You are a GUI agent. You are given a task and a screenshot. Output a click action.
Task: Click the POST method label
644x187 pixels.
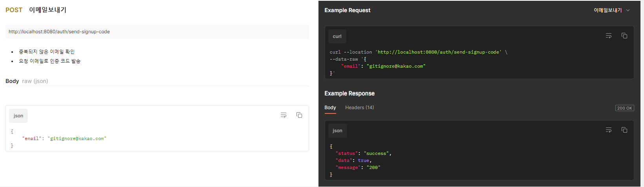pyautogui.click(x=14, y=10)
